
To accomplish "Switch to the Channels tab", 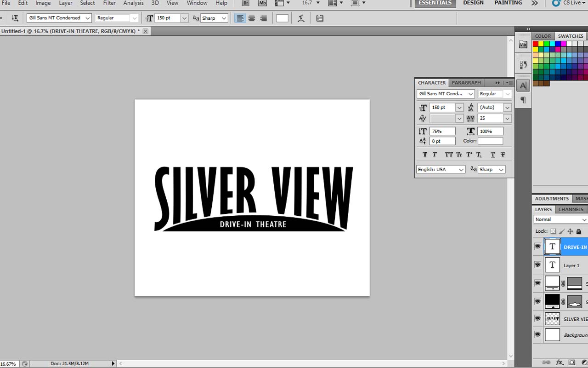I will pyautogui.click(x=571, y=209).
